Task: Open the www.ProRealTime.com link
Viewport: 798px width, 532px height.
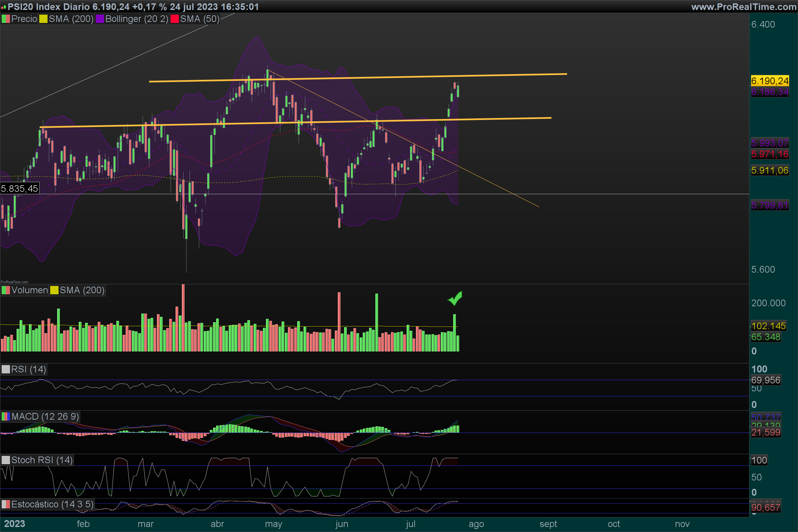Action: (743, 7)
